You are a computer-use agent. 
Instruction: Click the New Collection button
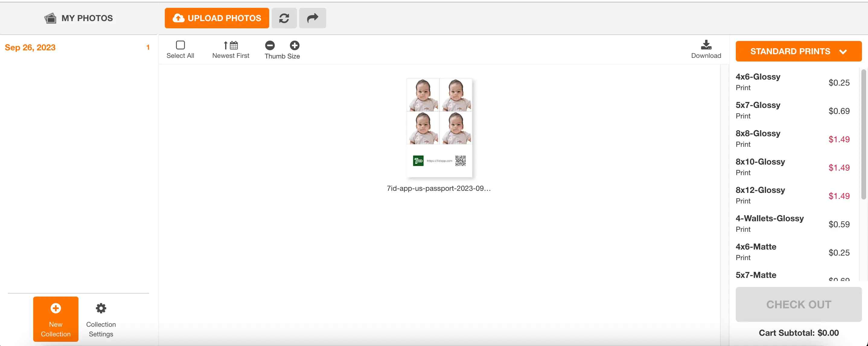pos(55,319)
